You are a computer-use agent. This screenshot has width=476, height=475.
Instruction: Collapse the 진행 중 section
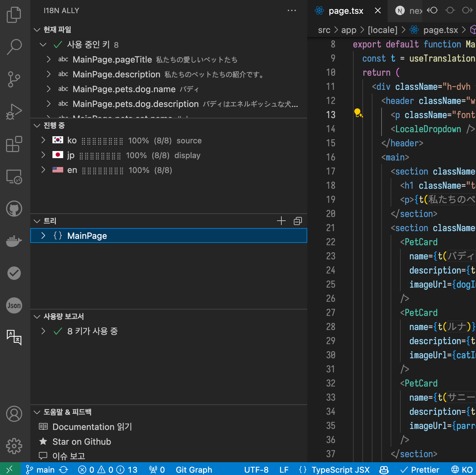pyautogui.click(x=37, y=125)
